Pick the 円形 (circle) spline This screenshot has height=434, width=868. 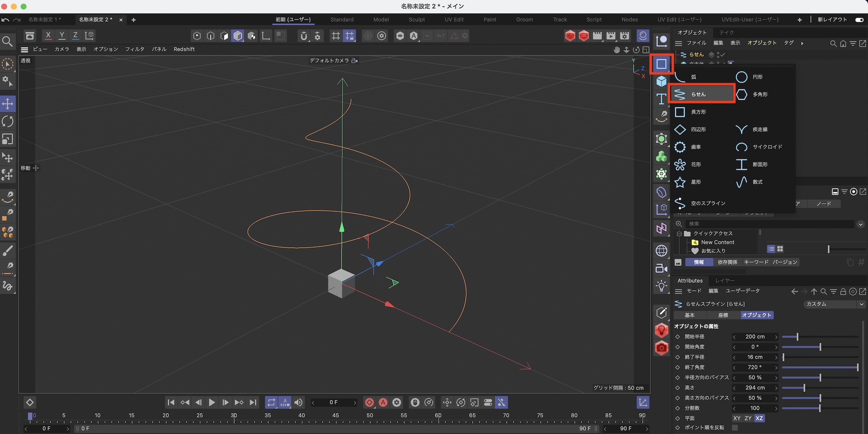(742, 77)
